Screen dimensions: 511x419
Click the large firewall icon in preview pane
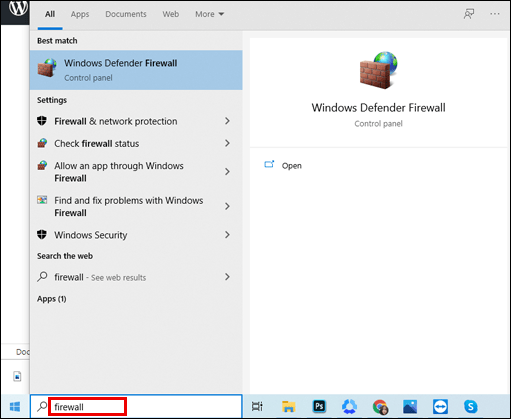[379, 70]
